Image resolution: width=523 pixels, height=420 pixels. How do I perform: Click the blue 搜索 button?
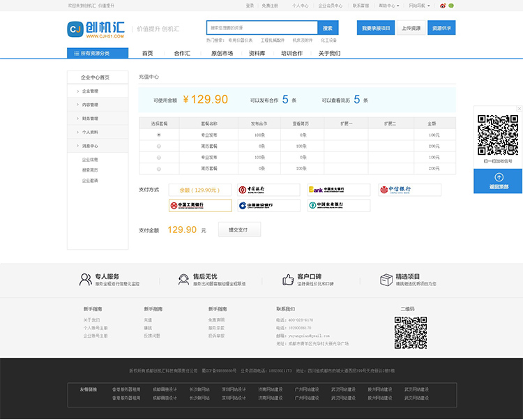tap(328, 28)
